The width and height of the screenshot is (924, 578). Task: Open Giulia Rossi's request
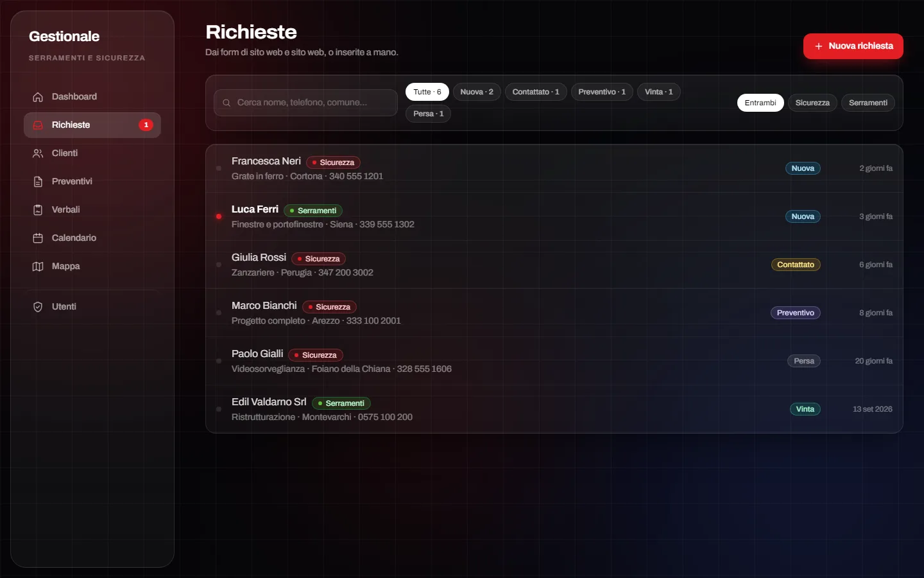click(554, 265)
